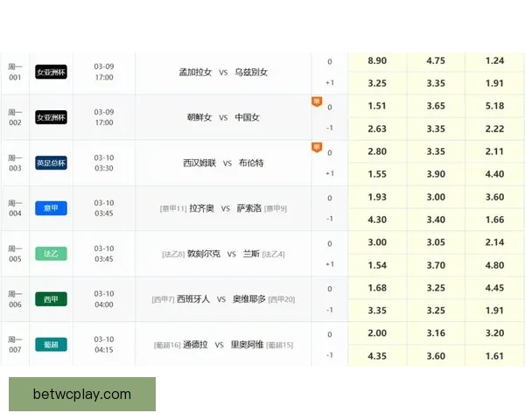Select the 2.00 odds for 通德拉
The height and width of the screenshot is (420, 525).
(377, 333)
